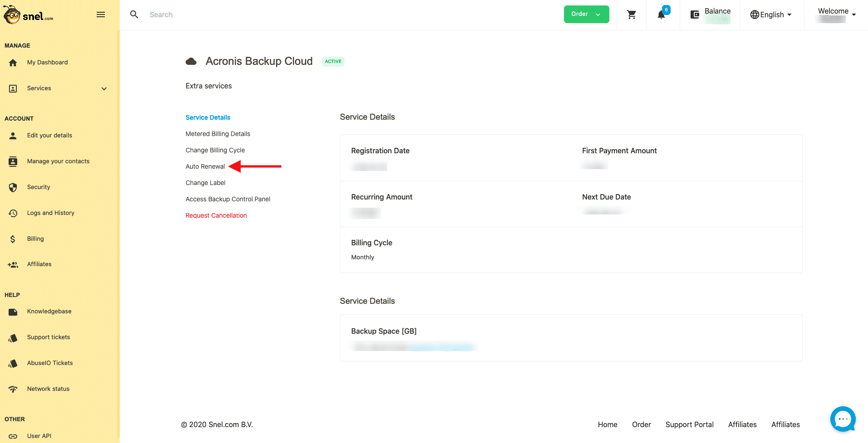Open the Order dropdown button
Screen dimensions: 868x443
point(586,14)
